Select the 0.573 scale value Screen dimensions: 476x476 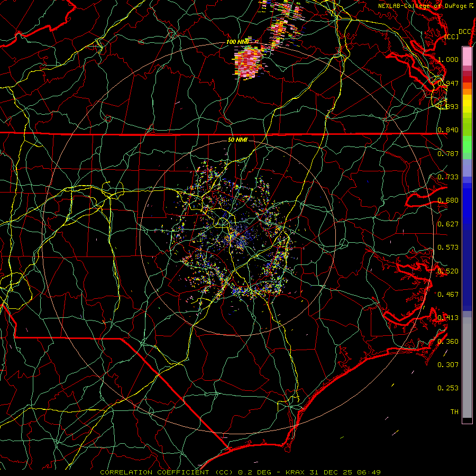[x=448, y=248]
